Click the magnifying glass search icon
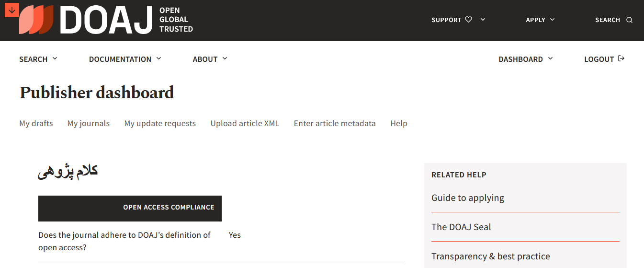 pos(630,20)
